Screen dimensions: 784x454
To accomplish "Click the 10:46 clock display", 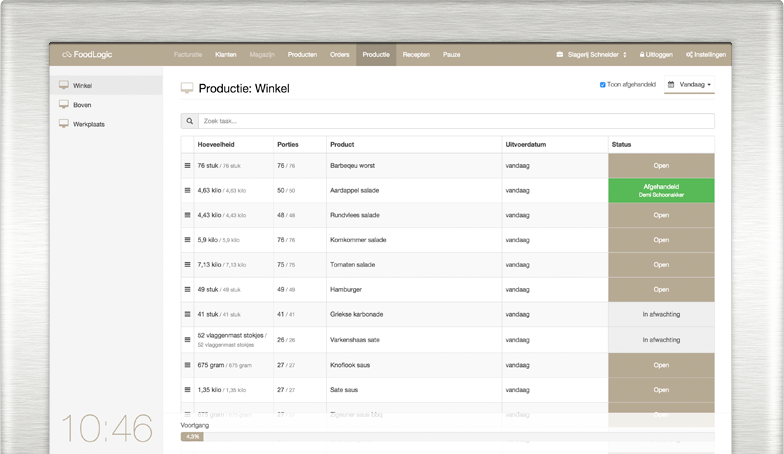I will coord(106,428).
